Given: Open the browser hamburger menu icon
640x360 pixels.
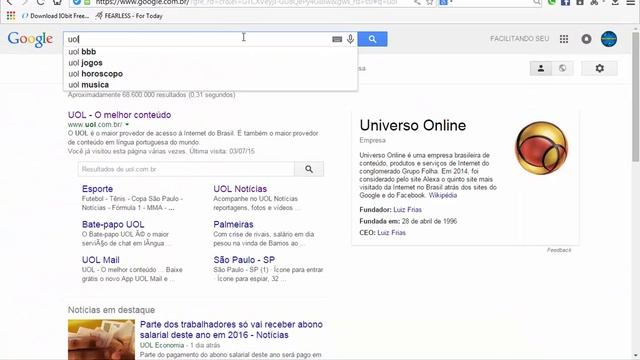Looking at the screenshot, I should point(631,2).
